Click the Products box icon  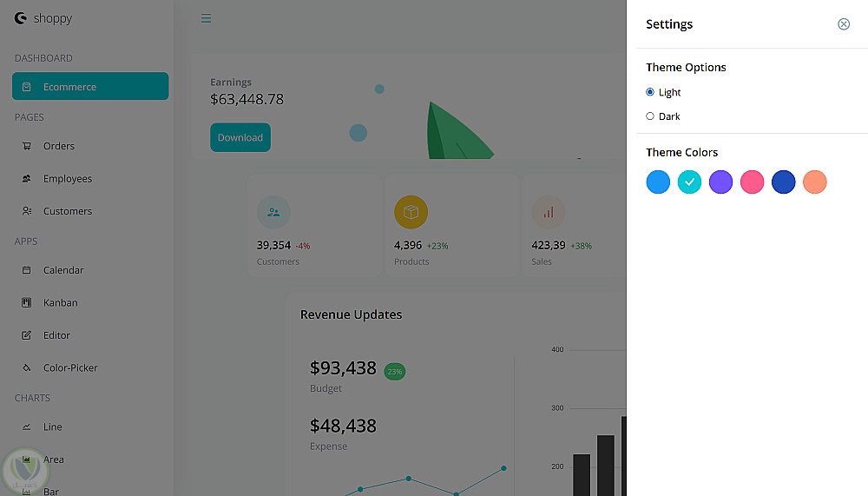point(411,212)
